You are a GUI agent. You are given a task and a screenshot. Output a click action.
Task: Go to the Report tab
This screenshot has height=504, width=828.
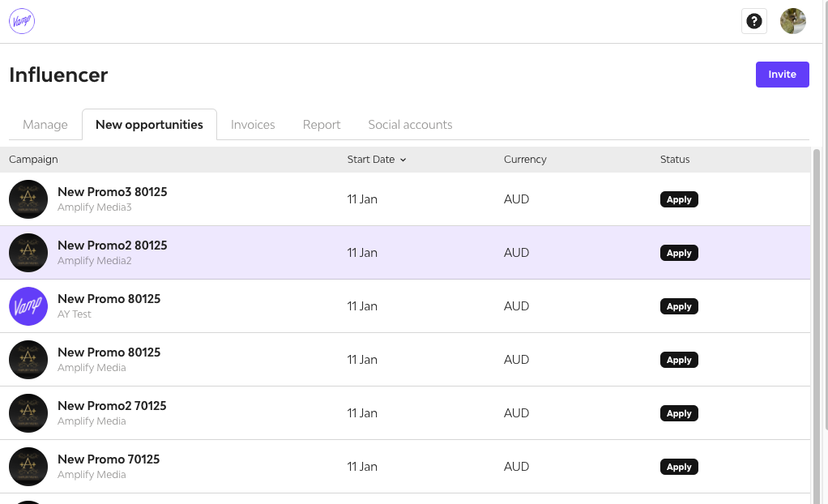click(322, 125)
